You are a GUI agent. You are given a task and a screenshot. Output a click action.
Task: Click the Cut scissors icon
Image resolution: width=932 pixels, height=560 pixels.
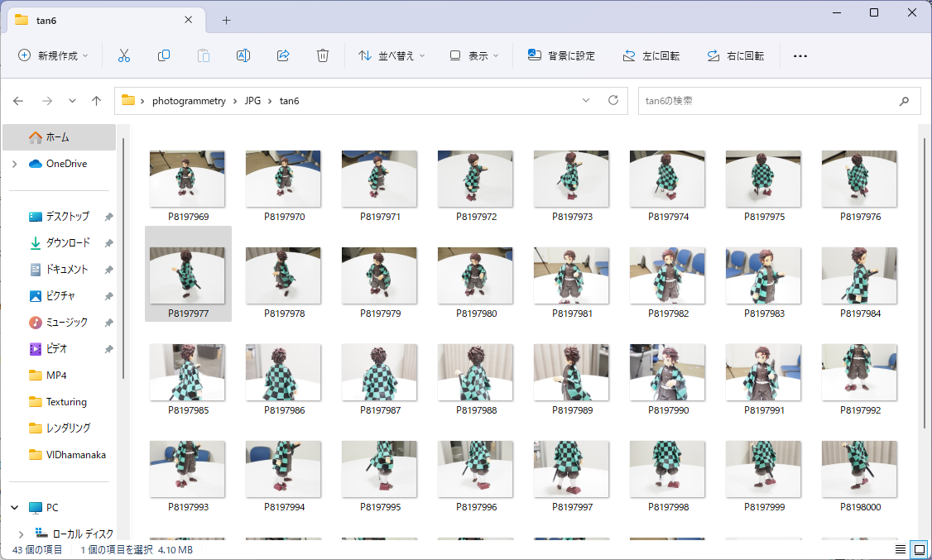point(123,55)
